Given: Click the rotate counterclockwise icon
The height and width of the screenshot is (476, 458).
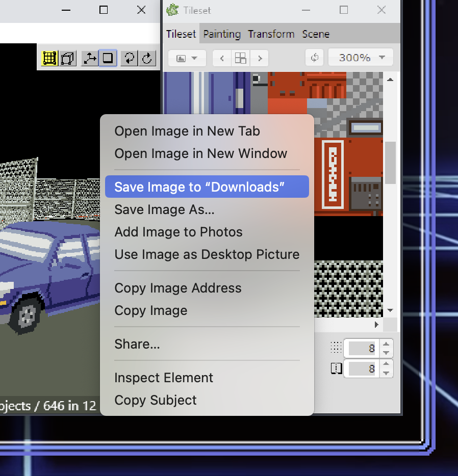Looking at the screenshot, I should click(x=128, y=58).
